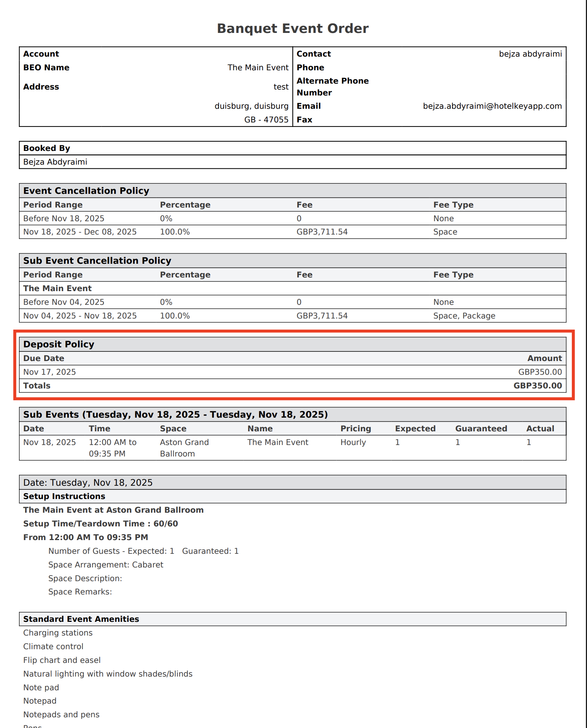Click the Booked By name Bejza Abdyraimi
Viewport: 587px width, 728px height.
[55, 162]
